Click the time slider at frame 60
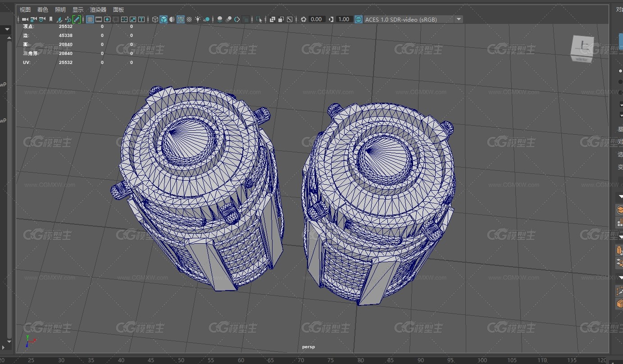This screenshot has height=364, width=623. tap(241, 360)
